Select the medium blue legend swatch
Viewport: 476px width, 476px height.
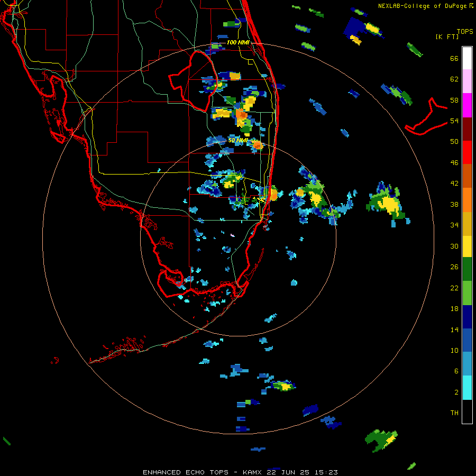467,340
